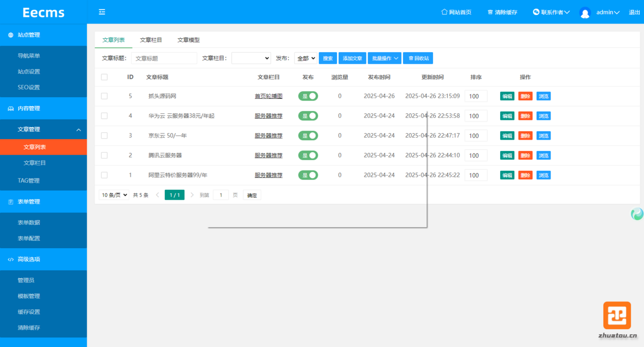
Task: Click the green floating assistant icon at right edge
Action: (x=637, y=214)
